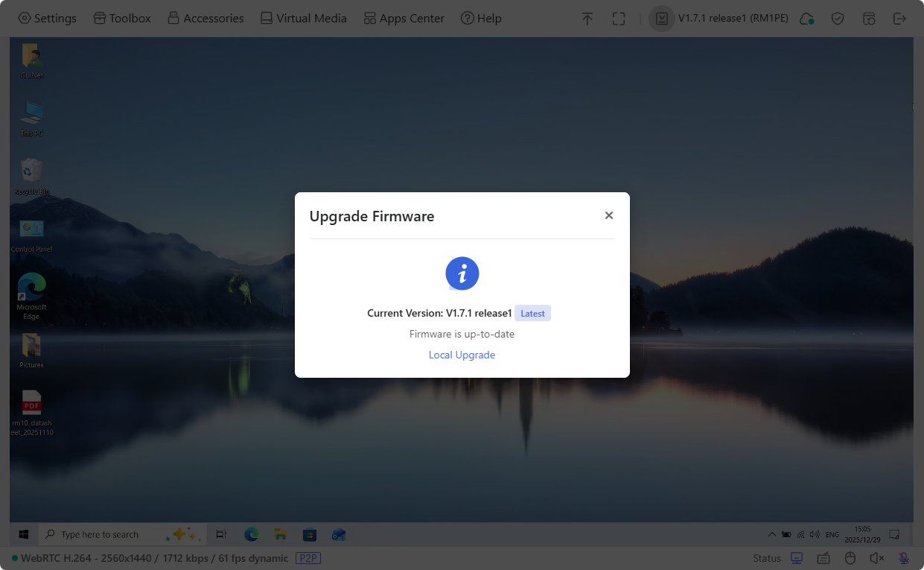This screenshot has width=924, height=570.
Task: Open the Virtual Media menu
Action: click(303, 18)
